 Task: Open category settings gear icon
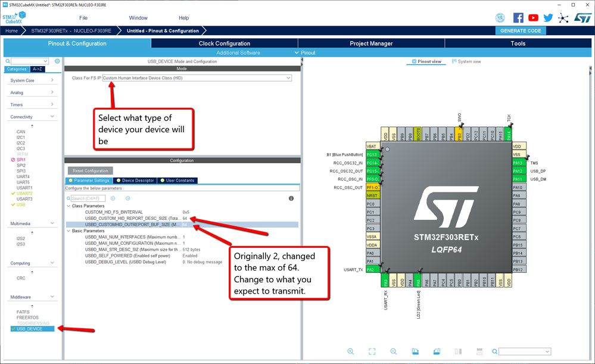point(57,61)
